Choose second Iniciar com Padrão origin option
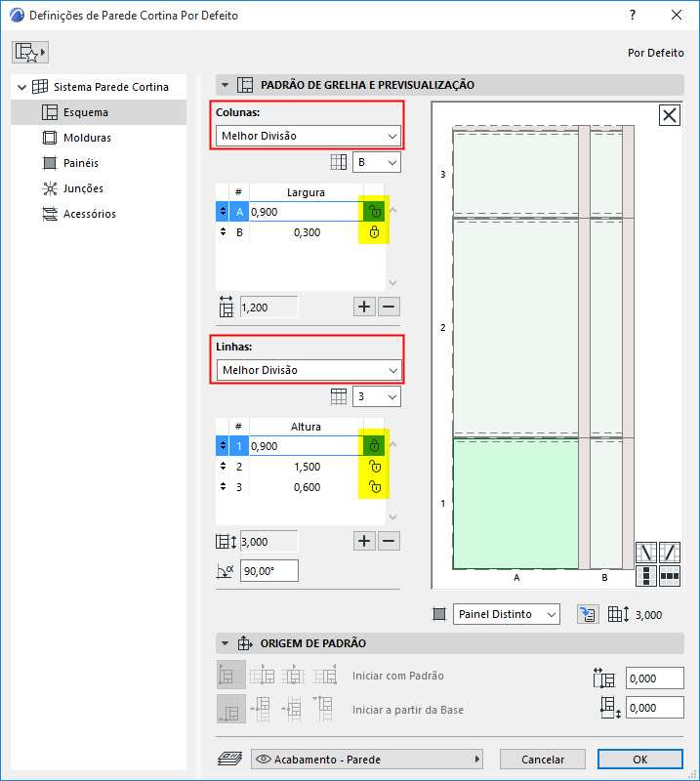 262,675
